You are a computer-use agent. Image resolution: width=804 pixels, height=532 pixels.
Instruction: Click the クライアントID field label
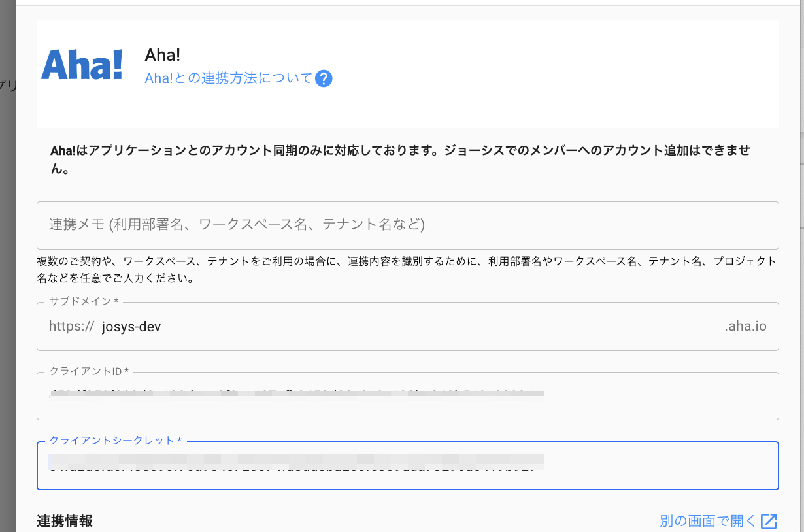89,371
